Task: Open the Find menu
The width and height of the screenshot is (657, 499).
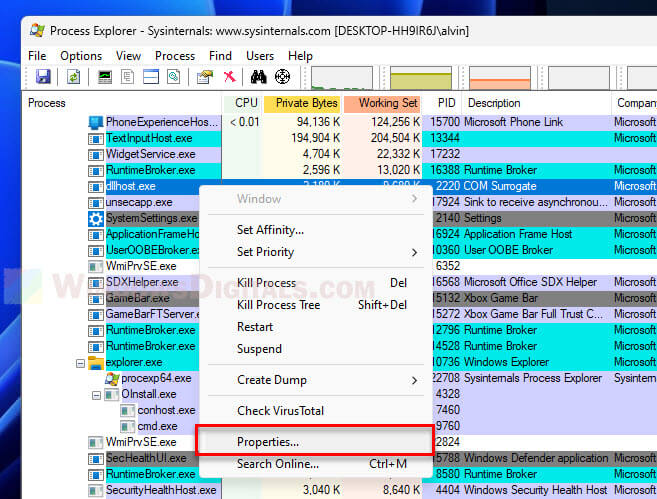Action: click(220, 56)
